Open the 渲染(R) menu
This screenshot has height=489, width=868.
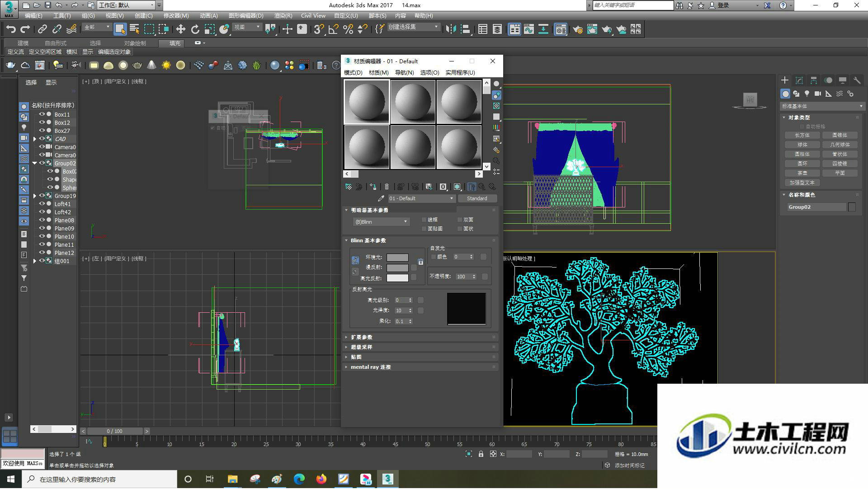[283, 16]
